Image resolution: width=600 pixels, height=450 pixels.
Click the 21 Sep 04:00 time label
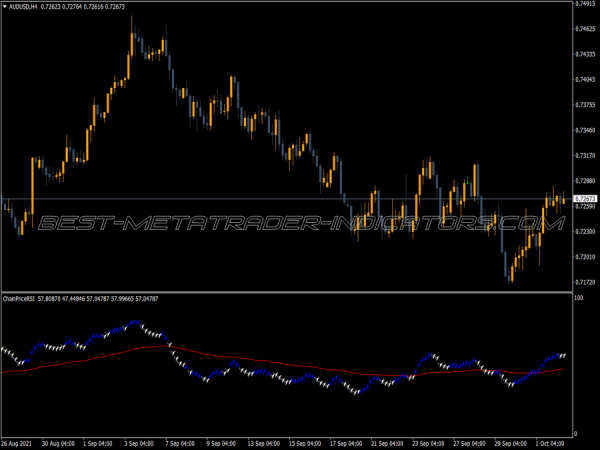coord(387,444)
